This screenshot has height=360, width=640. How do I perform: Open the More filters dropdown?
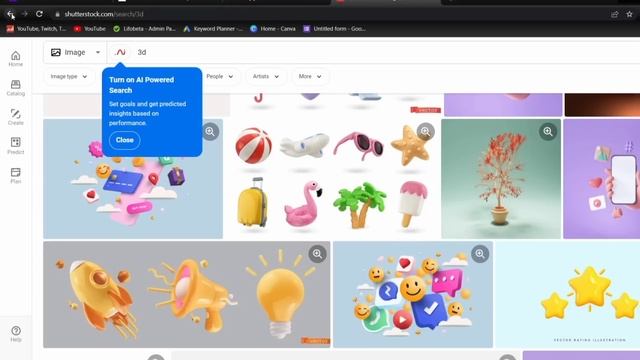310,76
